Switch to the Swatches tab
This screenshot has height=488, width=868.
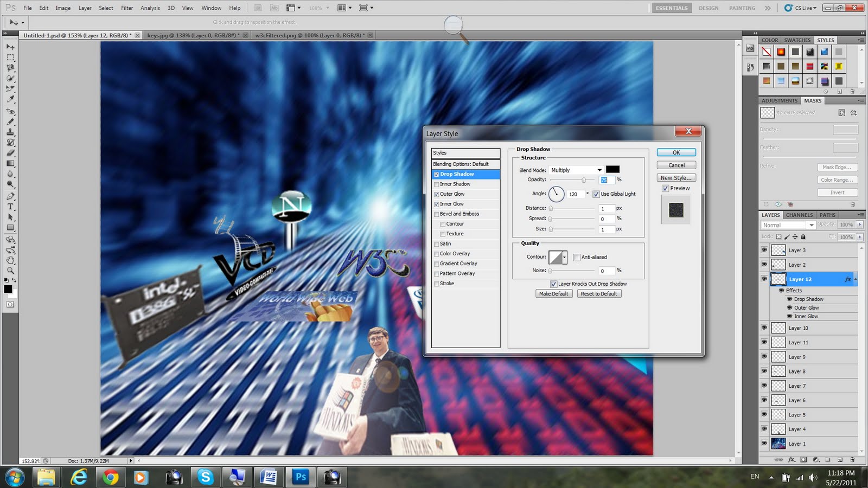(x=797, y=40)
